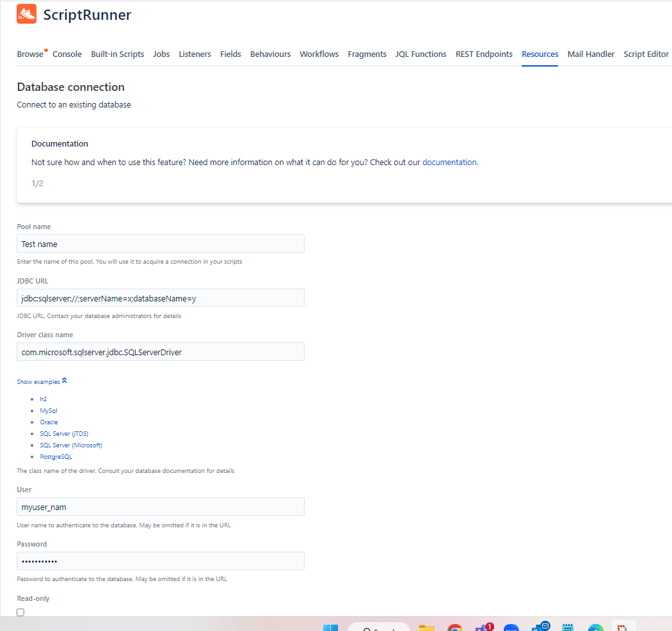The height and width of the screenshot is (631, 672).
Task: Focus the User input field
Action: coord(160,507)
